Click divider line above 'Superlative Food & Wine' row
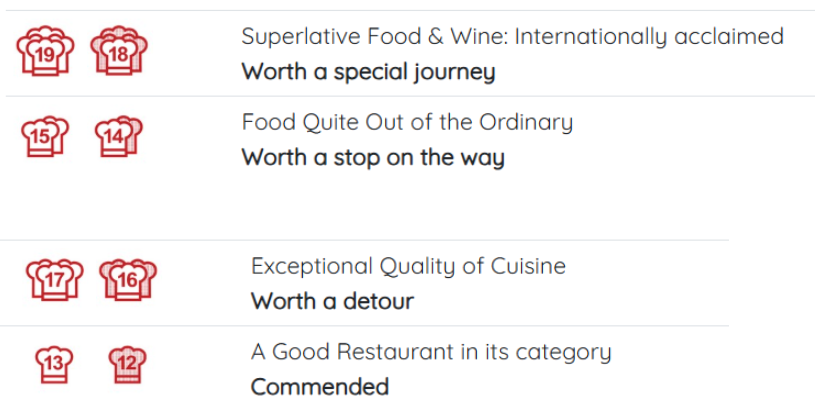 [x=410, y=10]
